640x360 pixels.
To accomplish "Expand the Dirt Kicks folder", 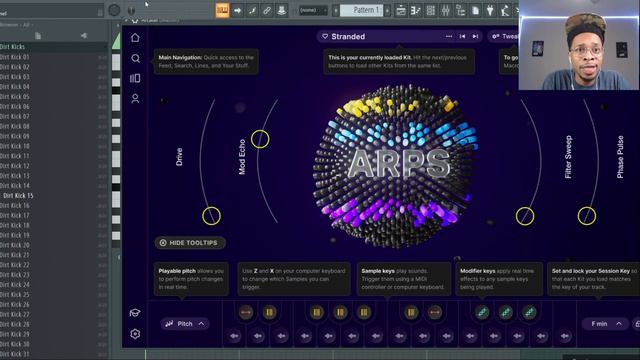I will (53, 47).
